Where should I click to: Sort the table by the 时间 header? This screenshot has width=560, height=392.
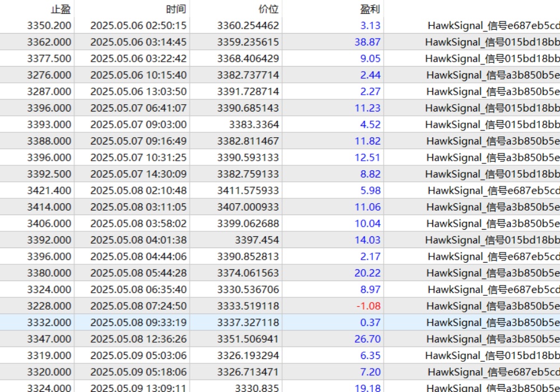[x=176, y=9]
